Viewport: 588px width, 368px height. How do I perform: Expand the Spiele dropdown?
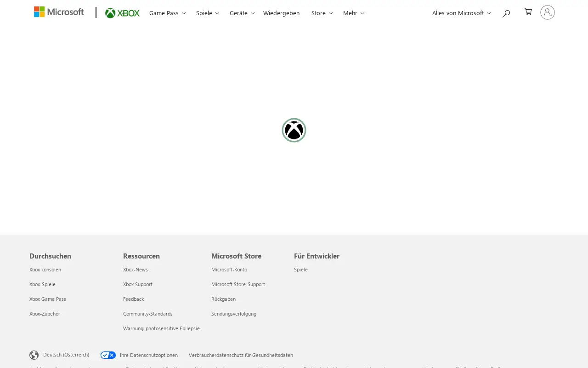(208, 13)
